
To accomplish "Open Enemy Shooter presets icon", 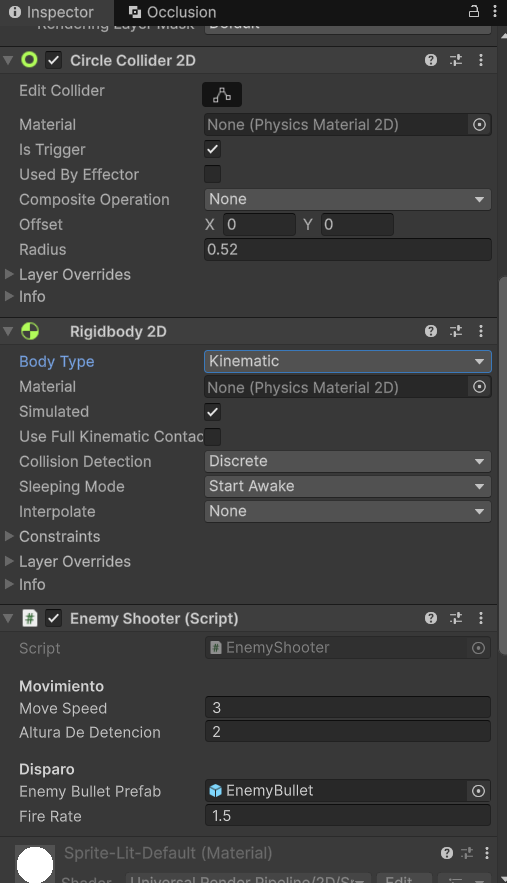I will 456,618.
